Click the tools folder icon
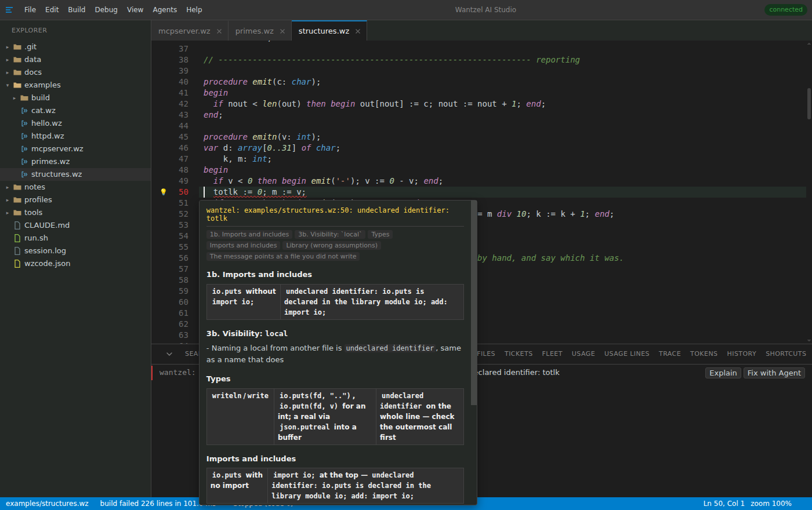 coord(17,213)
